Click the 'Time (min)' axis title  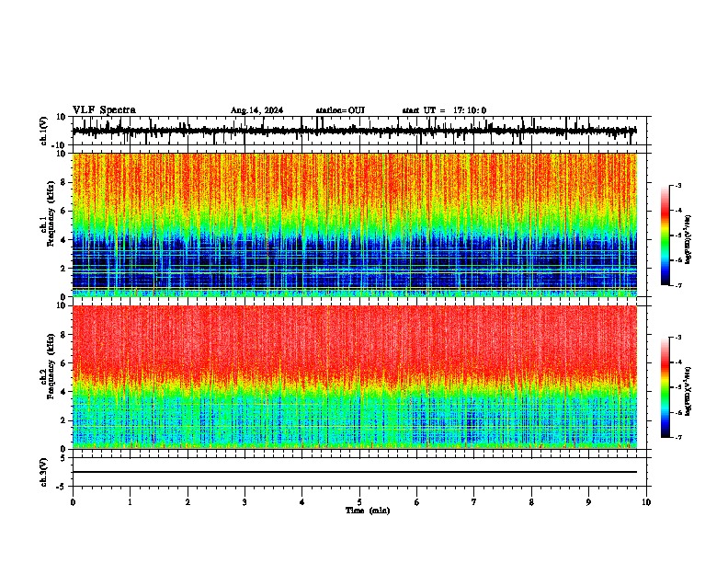(368, 511)
